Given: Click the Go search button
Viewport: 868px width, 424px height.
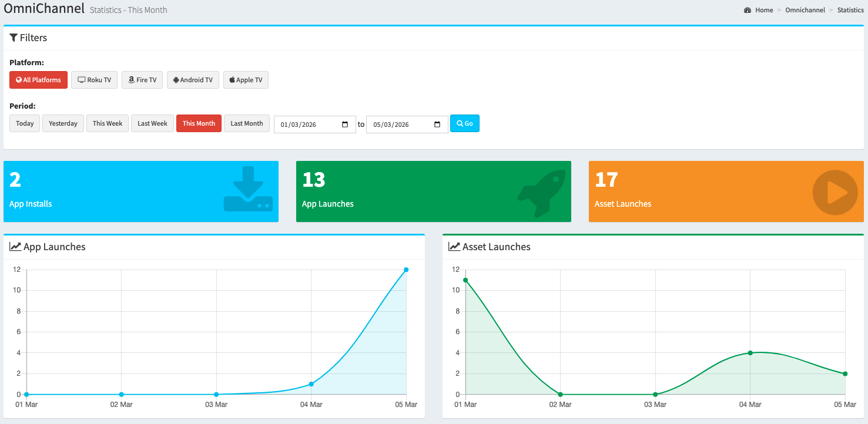Looking at the screenshot, I should (465, 123).
